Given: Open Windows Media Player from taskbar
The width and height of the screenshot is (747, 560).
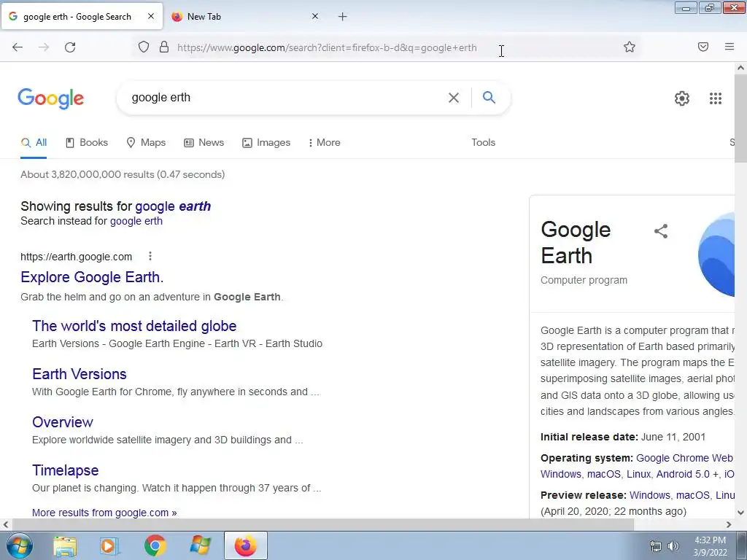Looking at the screenshot, I should 109,546.
